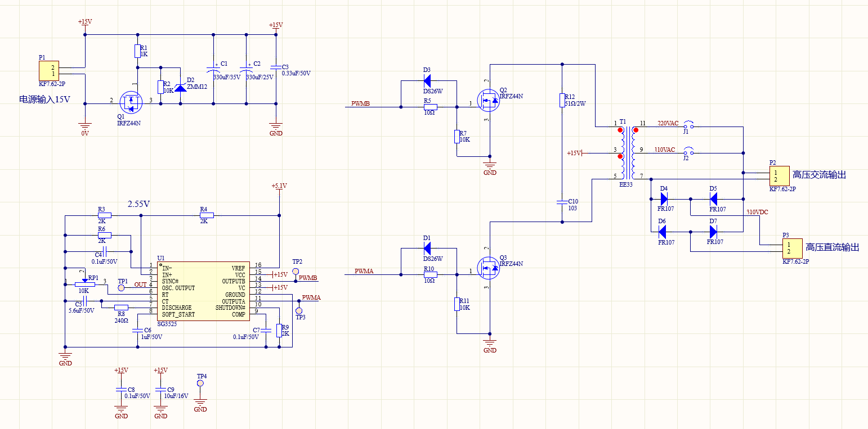Click PWMA net label left of R10
This screenshot has height=429, width=868.
coord(364,271)
